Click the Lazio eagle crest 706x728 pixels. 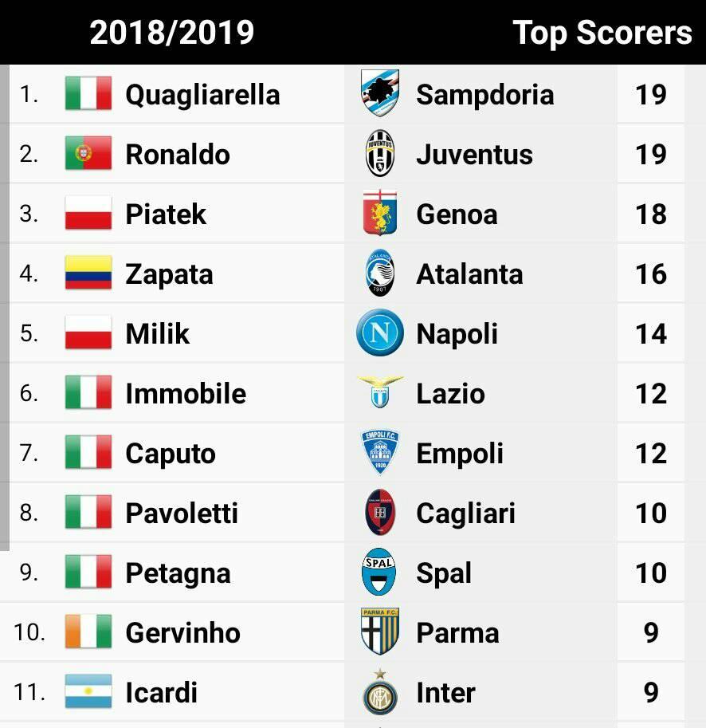tap(380, 392)
